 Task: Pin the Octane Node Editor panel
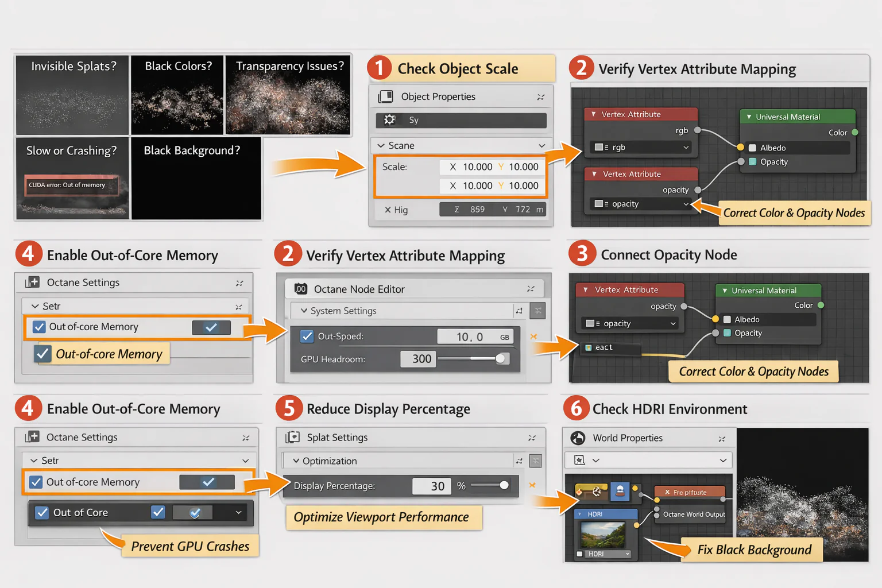531,289
